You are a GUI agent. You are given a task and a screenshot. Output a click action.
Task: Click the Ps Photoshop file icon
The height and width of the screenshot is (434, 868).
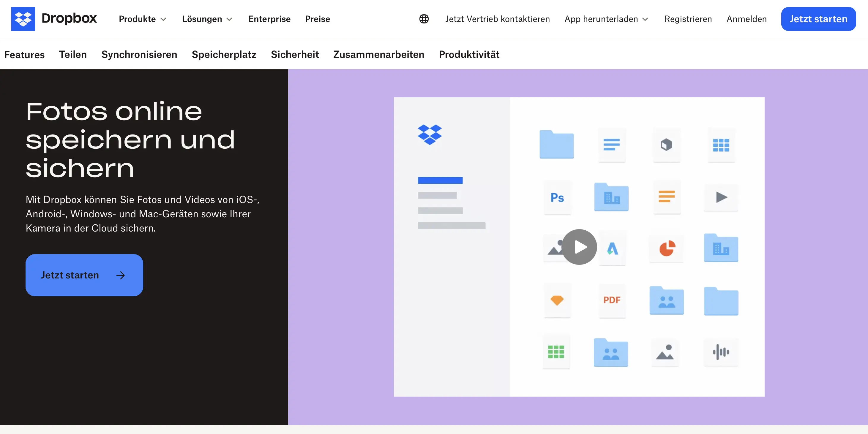557,198
